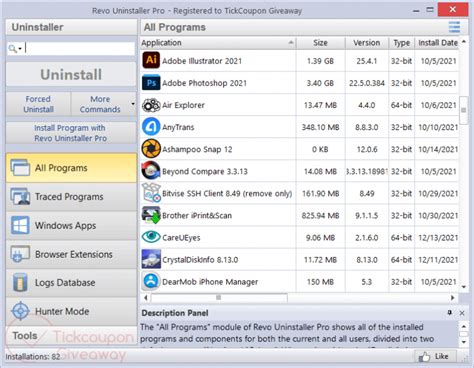
Task: Open the All Programs section
Action: [71, 168]
